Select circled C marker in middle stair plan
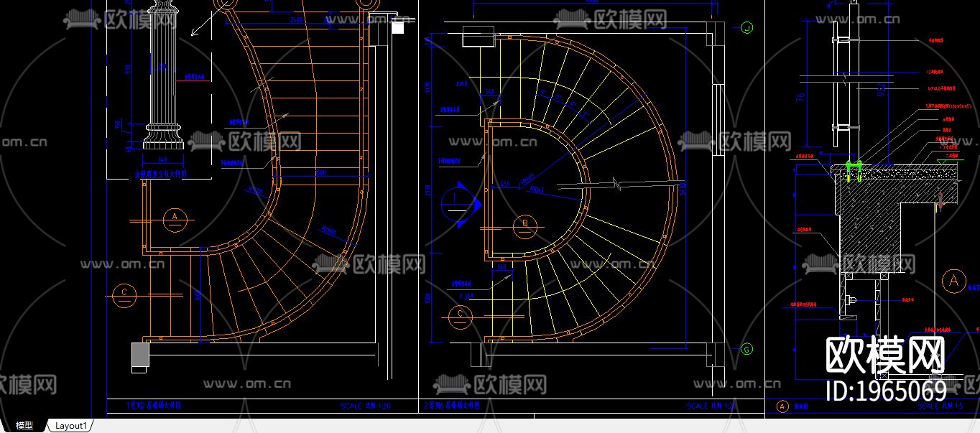The width and height of the screenshot is (980, 433). point(460,317)
